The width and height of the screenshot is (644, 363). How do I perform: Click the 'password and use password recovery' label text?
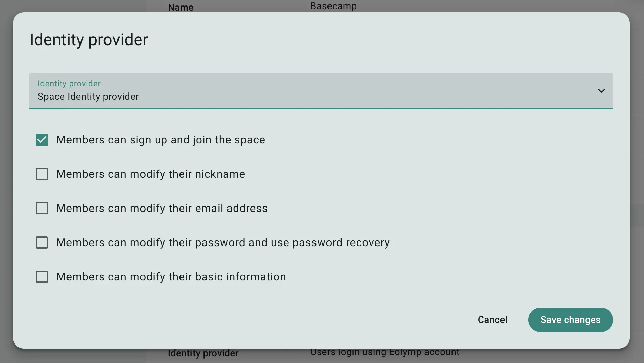click(293, 242)
